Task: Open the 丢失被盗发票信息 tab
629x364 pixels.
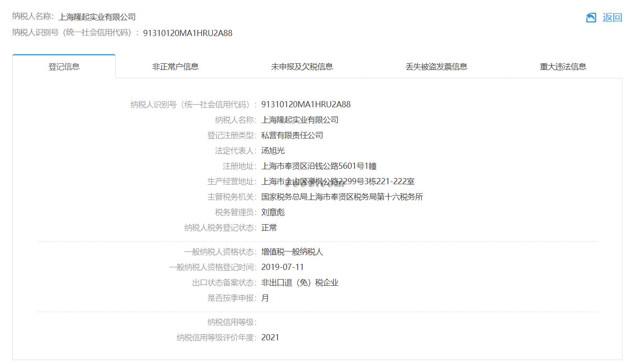Action: point(436,66)
